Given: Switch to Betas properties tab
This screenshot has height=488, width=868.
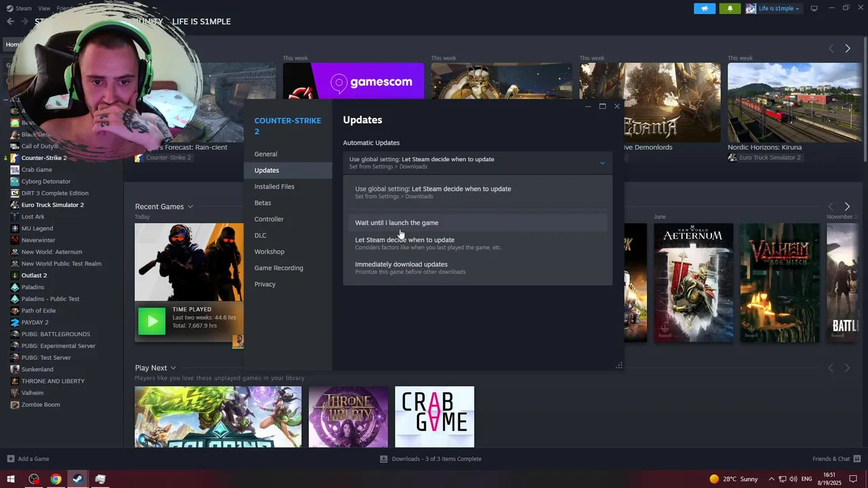Looking at the screenshot, I should coord(262,203).
